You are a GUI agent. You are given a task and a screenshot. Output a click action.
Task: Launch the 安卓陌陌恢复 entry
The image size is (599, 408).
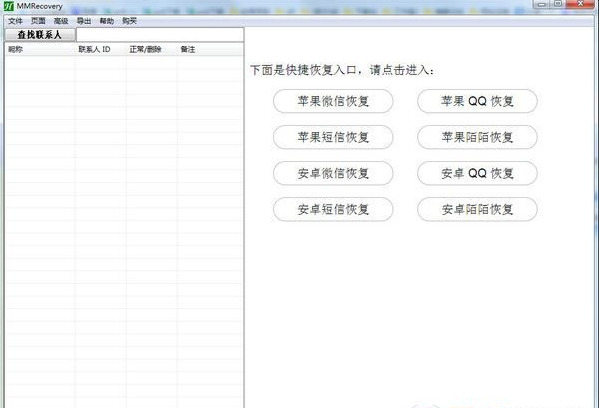pyautogui.click(x=478, y=209)
